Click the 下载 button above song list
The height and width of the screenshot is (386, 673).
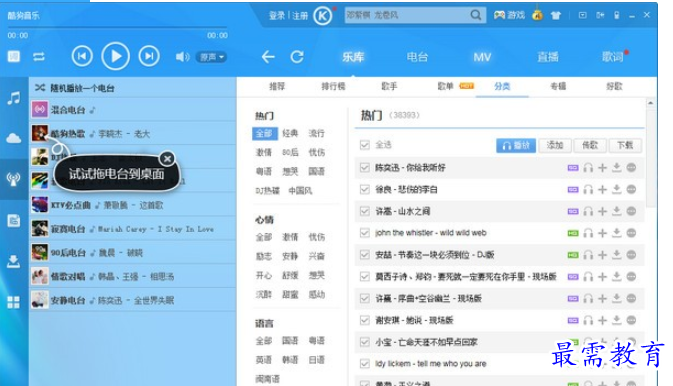[x=625, y=146]
